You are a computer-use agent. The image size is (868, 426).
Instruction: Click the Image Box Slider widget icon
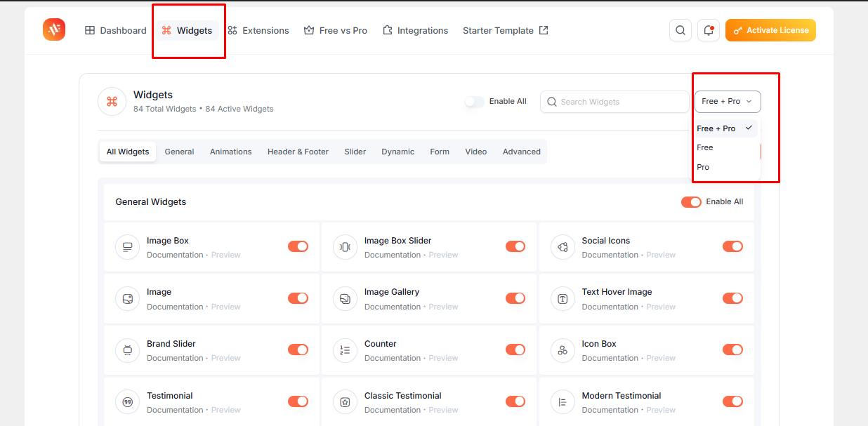(x=345, y=247)
